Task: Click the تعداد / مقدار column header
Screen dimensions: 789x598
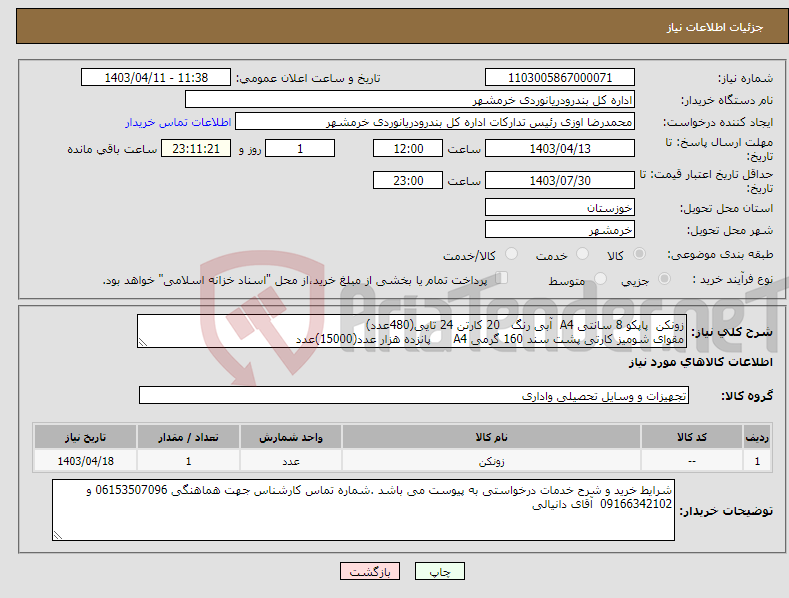Action: pyautogui.click(x=188, y=437)
